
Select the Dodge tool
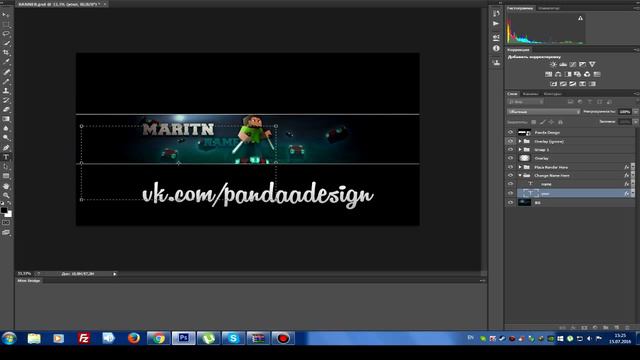coord(6,138)
